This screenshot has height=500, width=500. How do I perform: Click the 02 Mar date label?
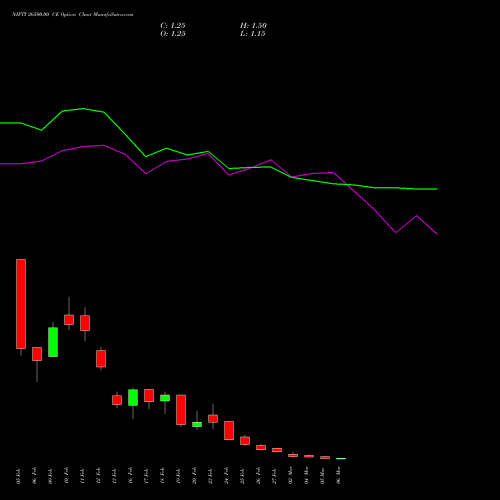[290, 476]
